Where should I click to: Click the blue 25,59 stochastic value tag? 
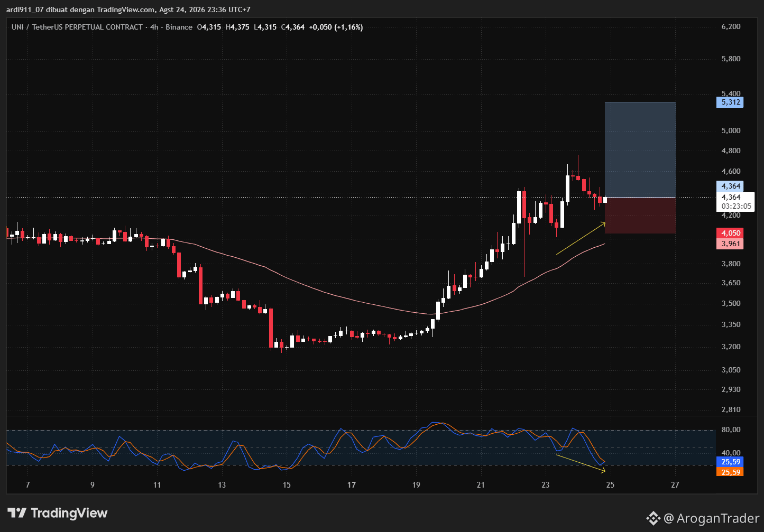click(x=730, y=462)
